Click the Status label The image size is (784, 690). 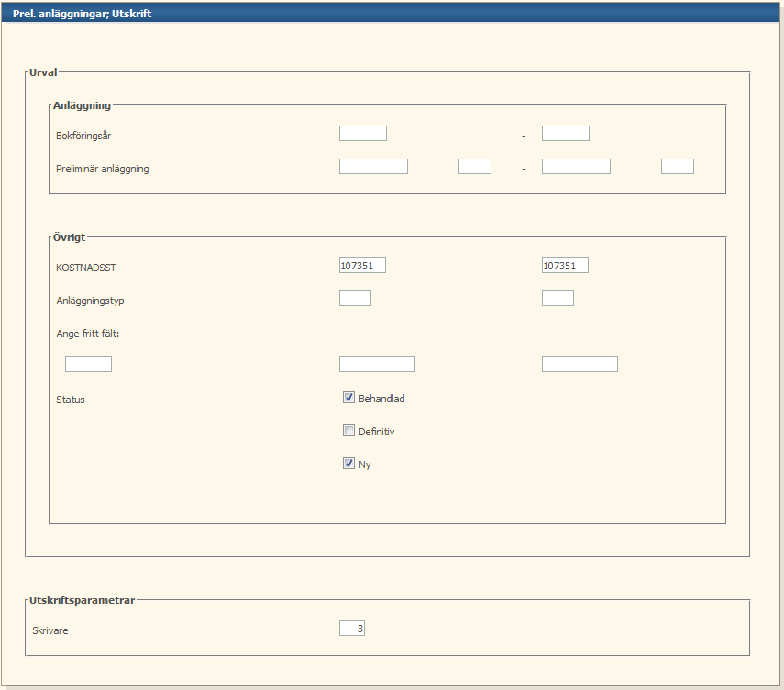71,400
